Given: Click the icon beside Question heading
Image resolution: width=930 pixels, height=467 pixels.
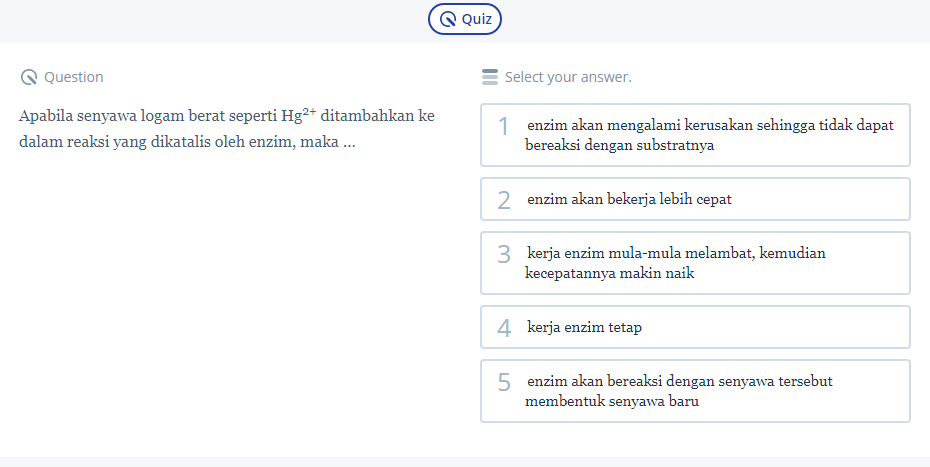Looking at the screenshot, I should coord(28,77).
